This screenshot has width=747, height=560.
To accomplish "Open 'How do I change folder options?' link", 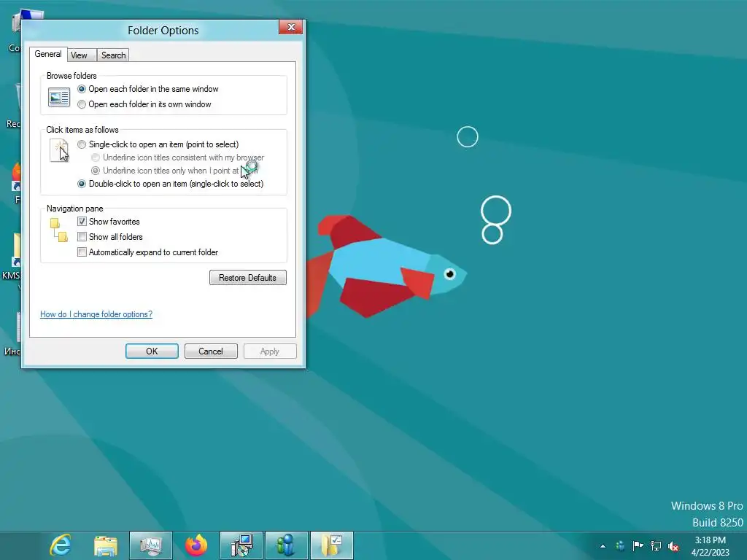I will pyautogui.click(x=96, y=314).
